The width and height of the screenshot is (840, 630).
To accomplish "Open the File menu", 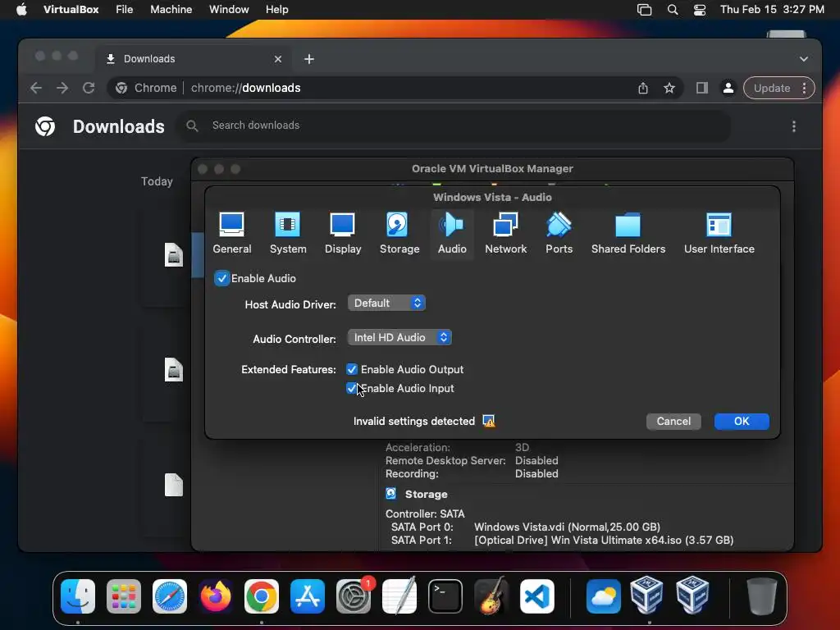I will point(125,10).
